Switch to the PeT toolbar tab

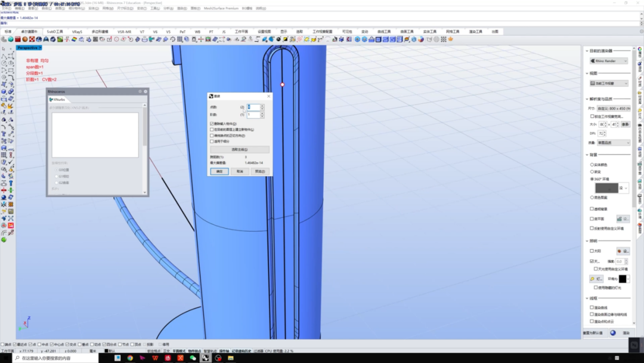(x=182, y=32)
